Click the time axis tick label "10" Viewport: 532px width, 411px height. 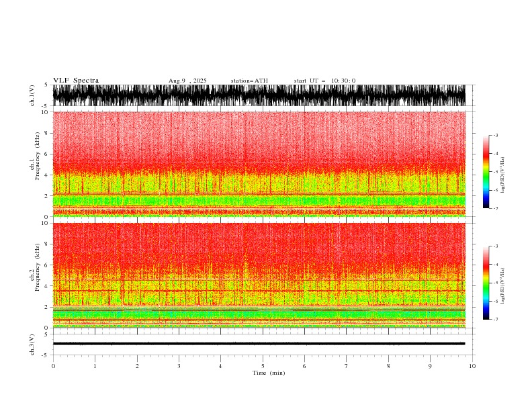(472, 366)
